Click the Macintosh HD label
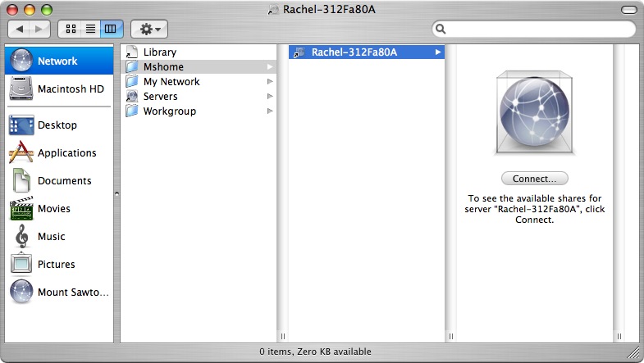 click(x=71, y=88)
